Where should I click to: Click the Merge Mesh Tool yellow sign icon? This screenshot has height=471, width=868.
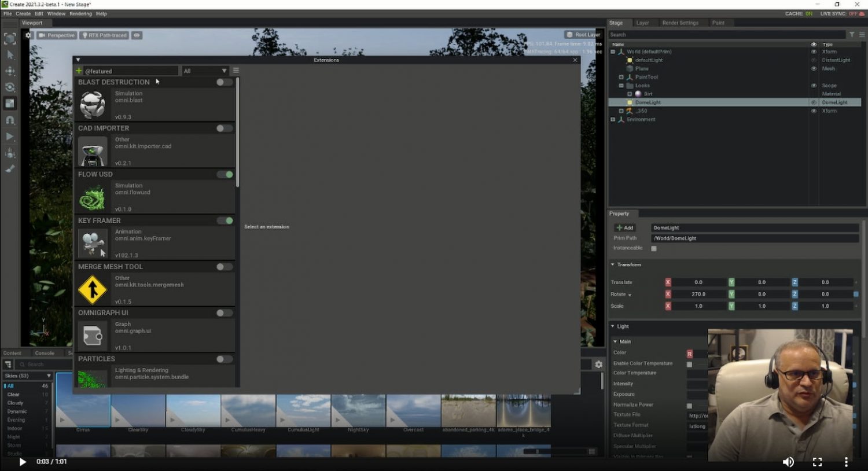coord(93,289)
